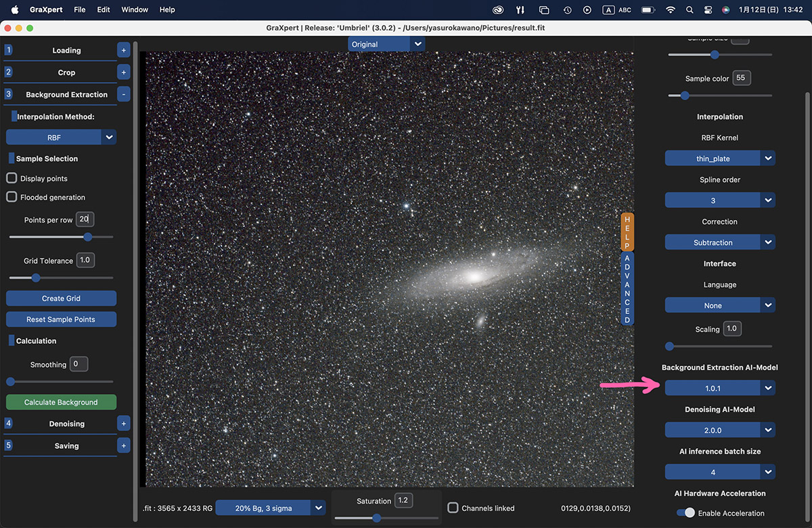812x528 pixels.
Task: Click the step 3 number badge
Action: (8, 94)
